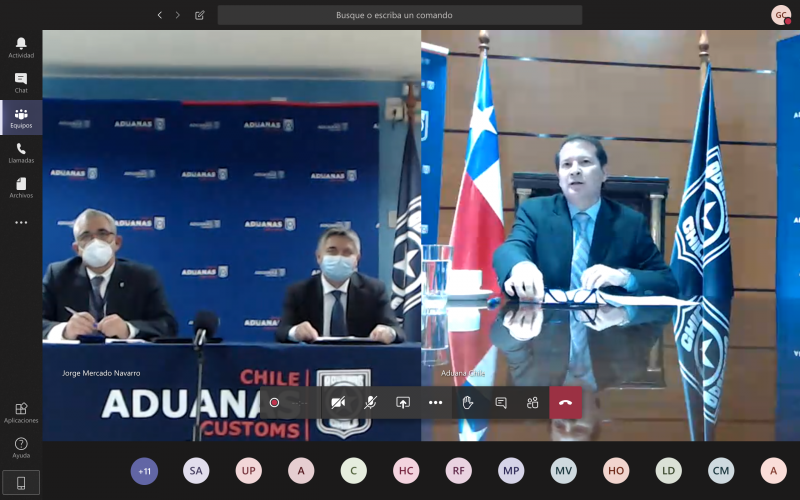800x500 pixels.
Task: Click the Aduana Chile name label
Action: (463, 373)
